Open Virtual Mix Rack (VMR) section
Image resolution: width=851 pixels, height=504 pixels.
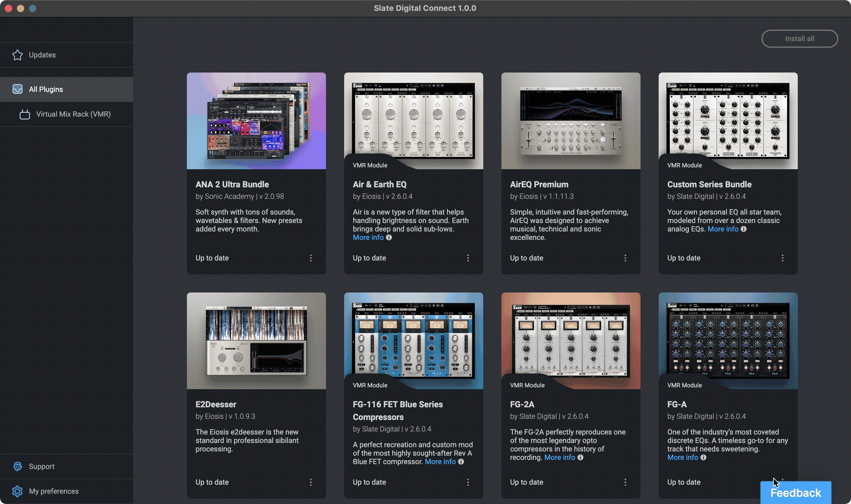pyautogui.click(x=67, y=115)
